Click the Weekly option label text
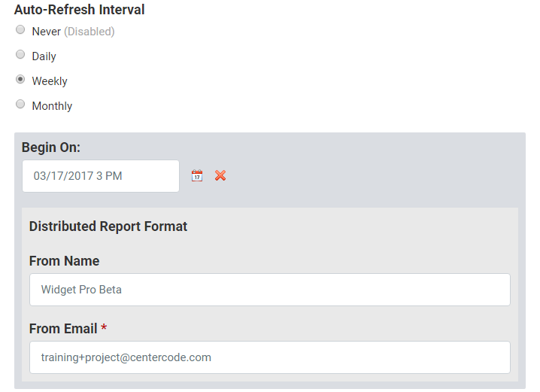Image resolution: width=540 pixels, height=392 pixels. pos(50,81)
